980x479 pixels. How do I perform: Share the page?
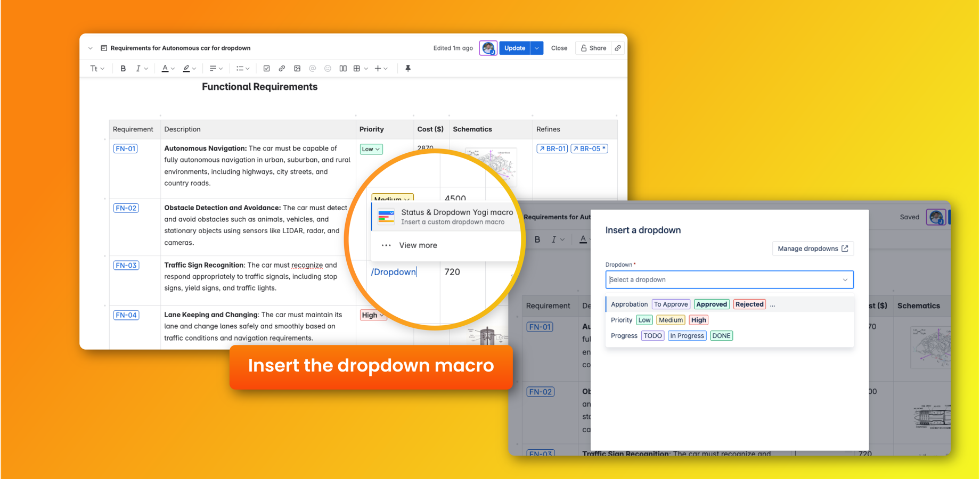point(593,48)
